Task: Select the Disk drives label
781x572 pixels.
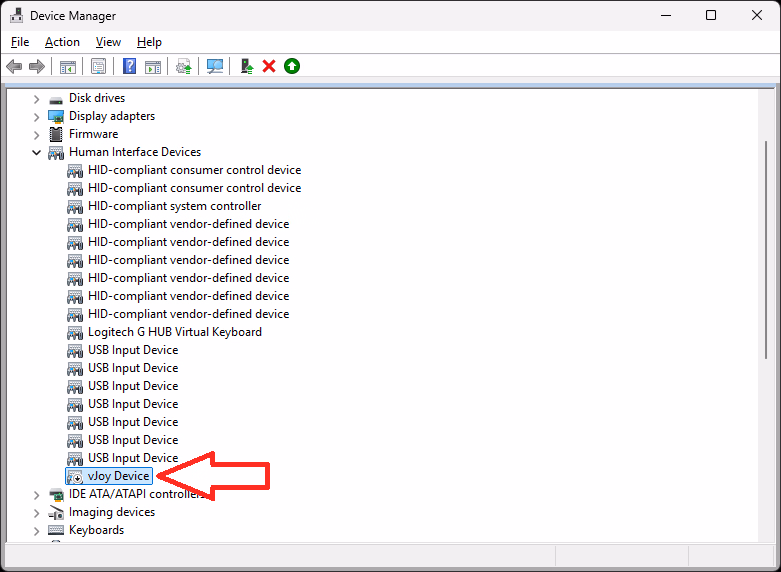Action: pos(97,98)
